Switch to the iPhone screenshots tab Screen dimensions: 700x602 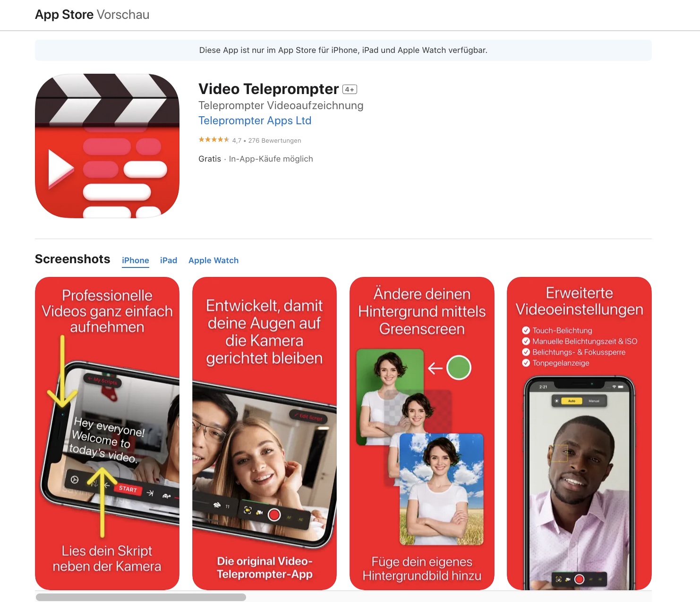click(136, 260)
